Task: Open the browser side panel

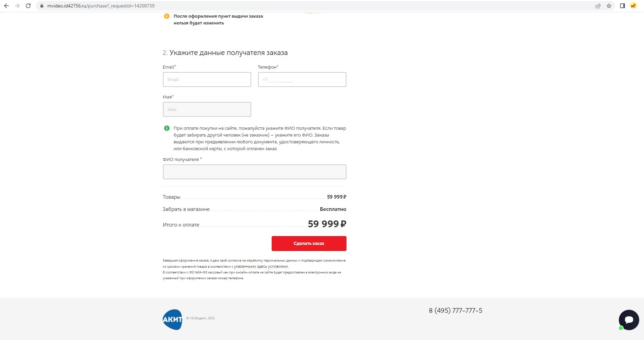Action: tap(622, 6)
